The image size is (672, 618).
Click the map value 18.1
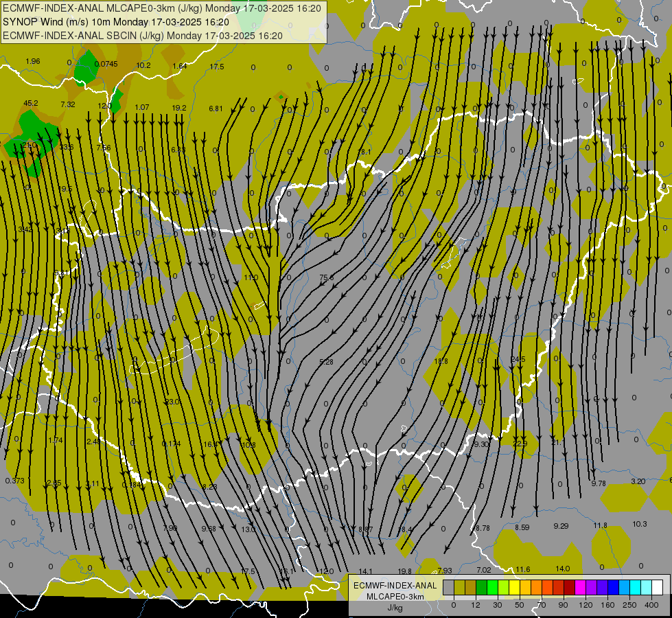click(364, 152)
